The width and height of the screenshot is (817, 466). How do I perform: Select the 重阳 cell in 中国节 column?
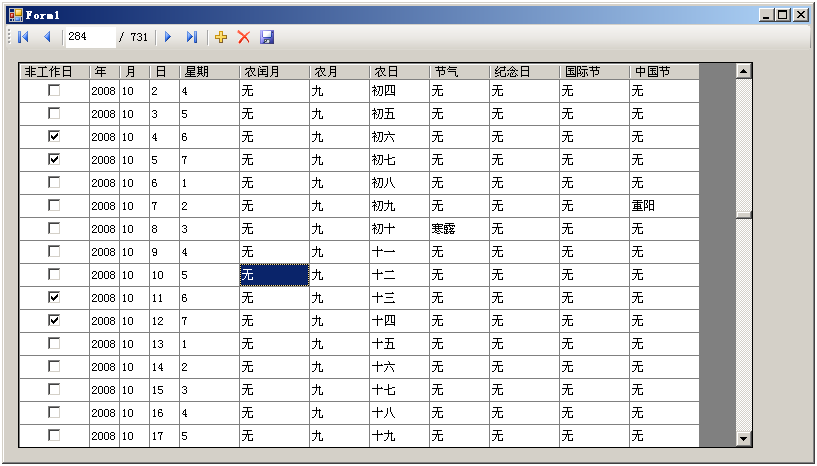coord(664,206)
